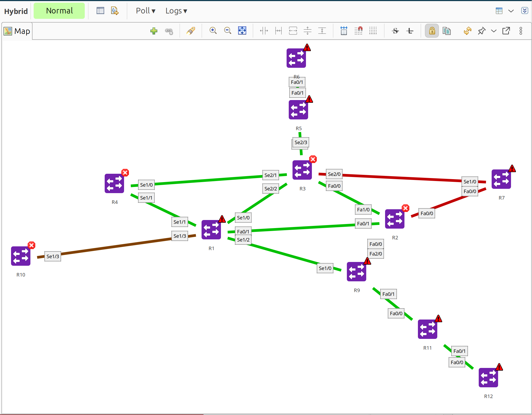532x415 pixels.
Task: Zoom in on the map
Action: tap(213, 31)
